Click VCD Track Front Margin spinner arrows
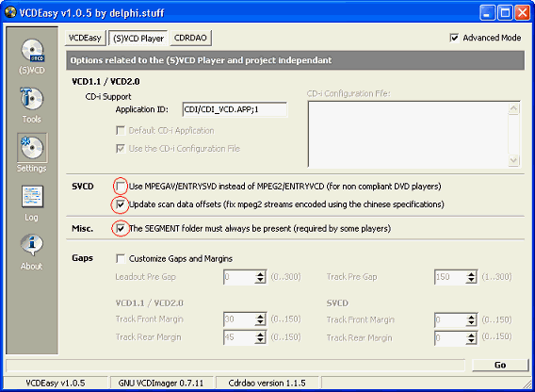This screenshot has height=392, width=535. tap(260, 319)
